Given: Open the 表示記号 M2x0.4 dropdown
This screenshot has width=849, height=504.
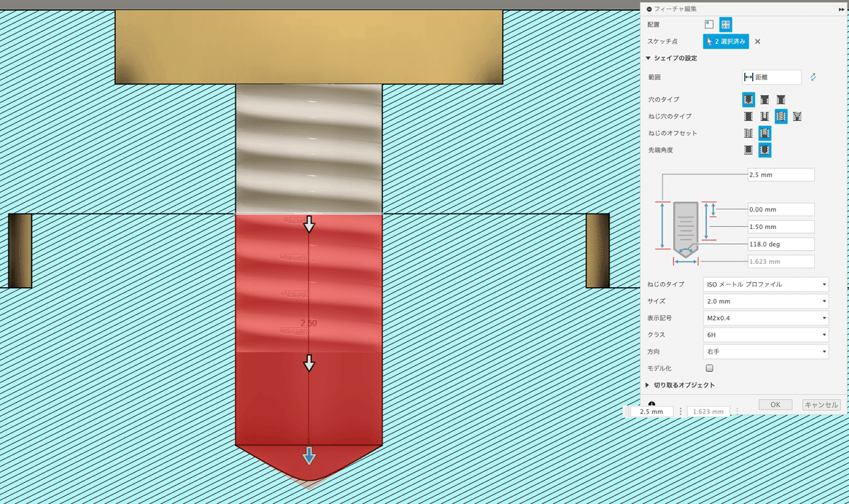Looking at the screenshot, I should click(766, 318).
